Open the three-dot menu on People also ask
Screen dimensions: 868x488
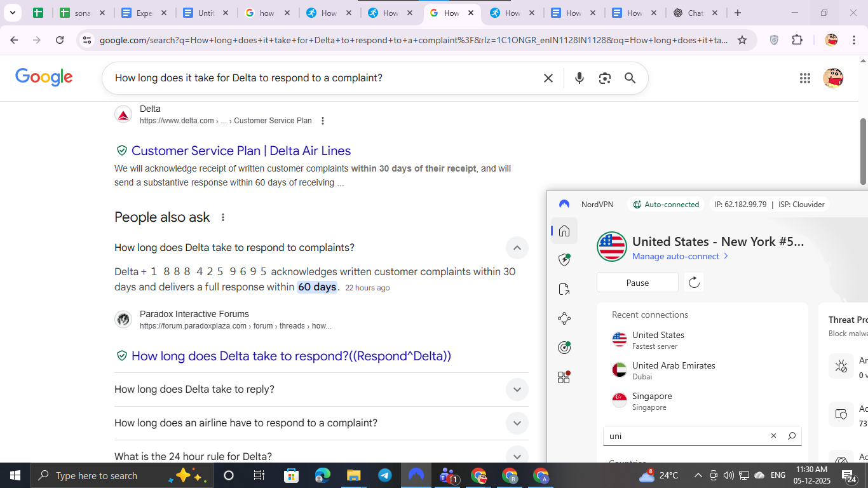pos(222,217)
